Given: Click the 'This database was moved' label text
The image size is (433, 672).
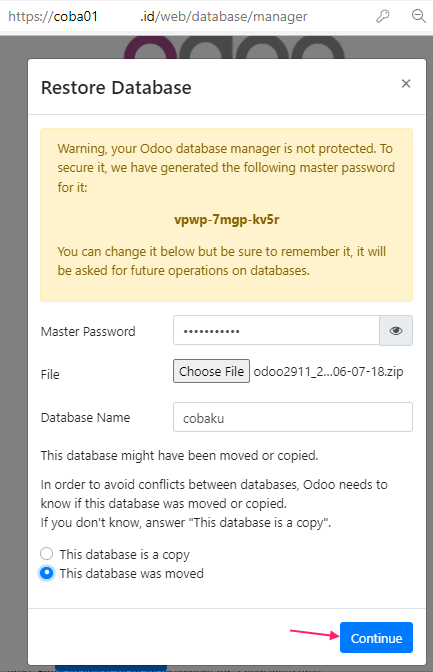Looking at the screenshot, I should (132, 573).
